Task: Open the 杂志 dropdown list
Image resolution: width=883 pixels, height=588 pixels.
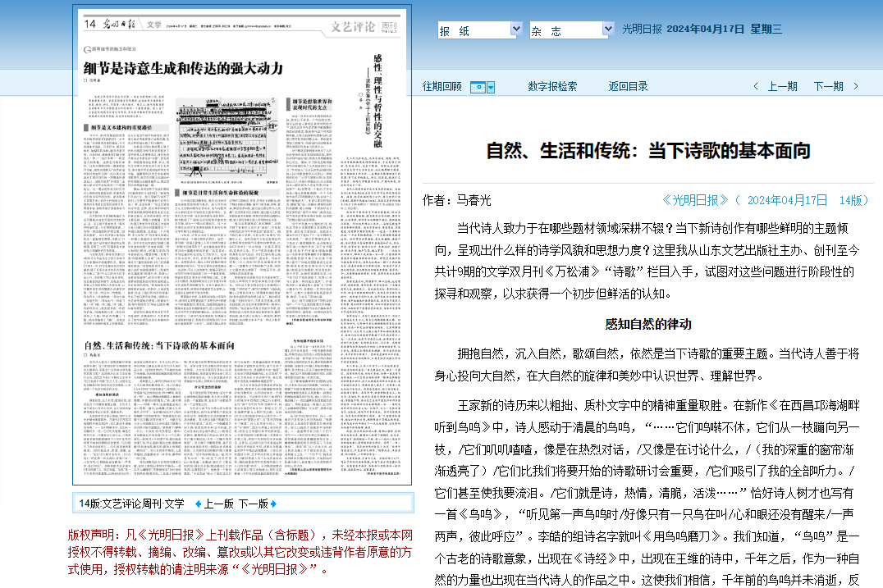Action: 572,30
